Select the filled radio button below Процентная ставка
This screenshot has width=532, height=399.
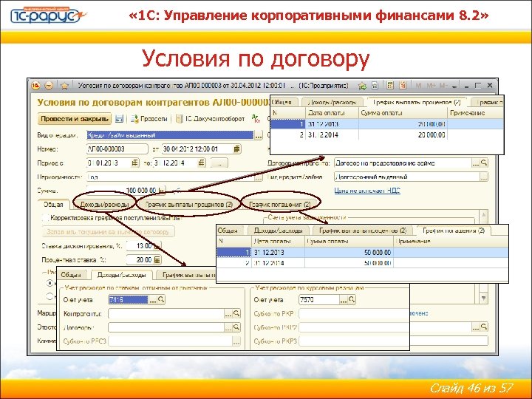[50, 282]
